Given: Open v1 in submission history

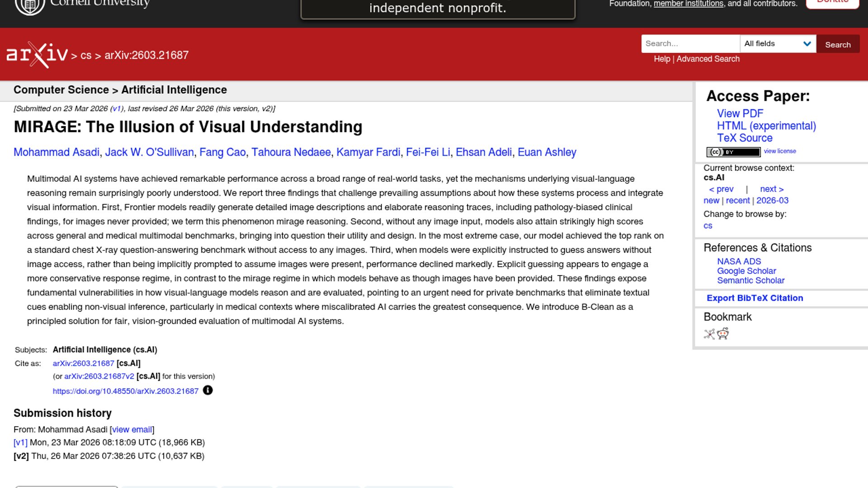Looking at the screenshot, I should point(20,442).
